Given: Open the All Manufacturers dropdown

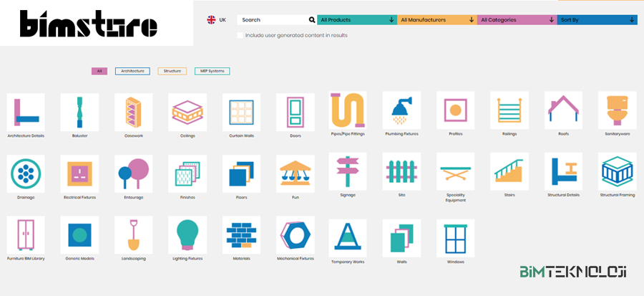Looking at the screenshot, I should (x=436, y=20).
